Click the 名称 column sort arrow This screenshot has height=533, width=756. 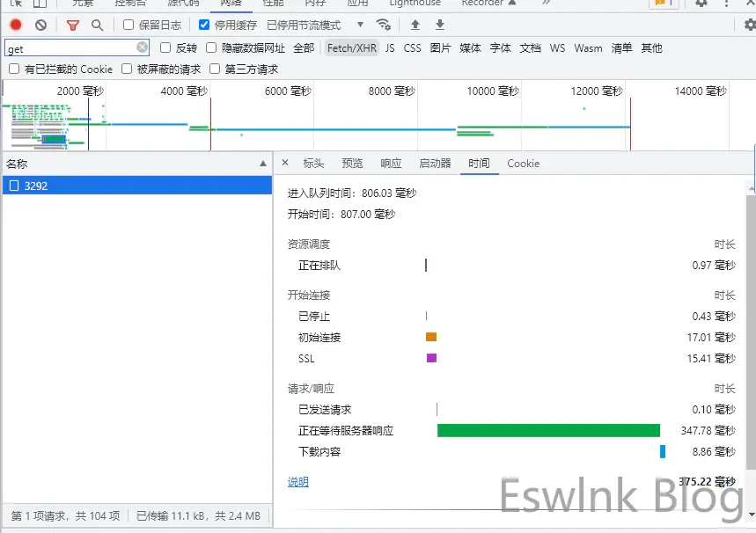(x=263, y=164)
